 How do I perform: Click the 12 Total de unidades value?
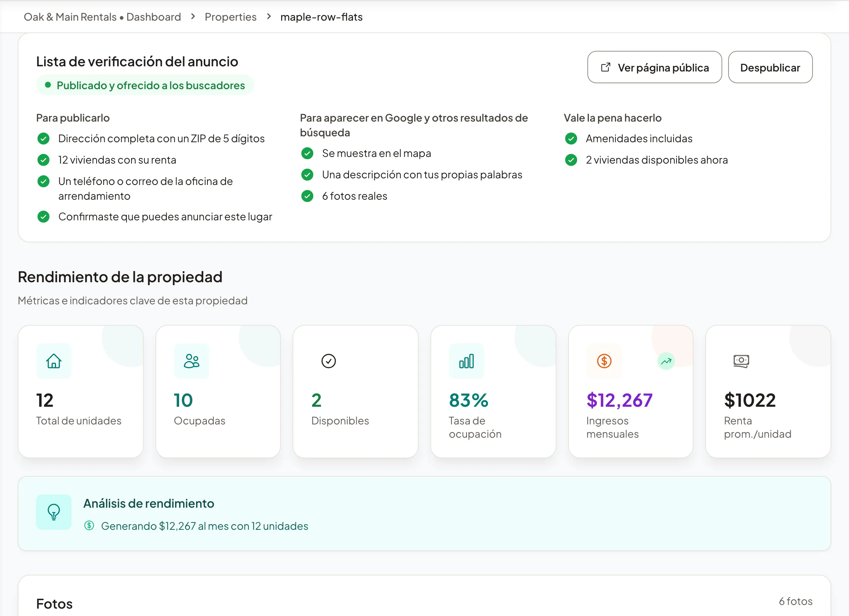45,400
